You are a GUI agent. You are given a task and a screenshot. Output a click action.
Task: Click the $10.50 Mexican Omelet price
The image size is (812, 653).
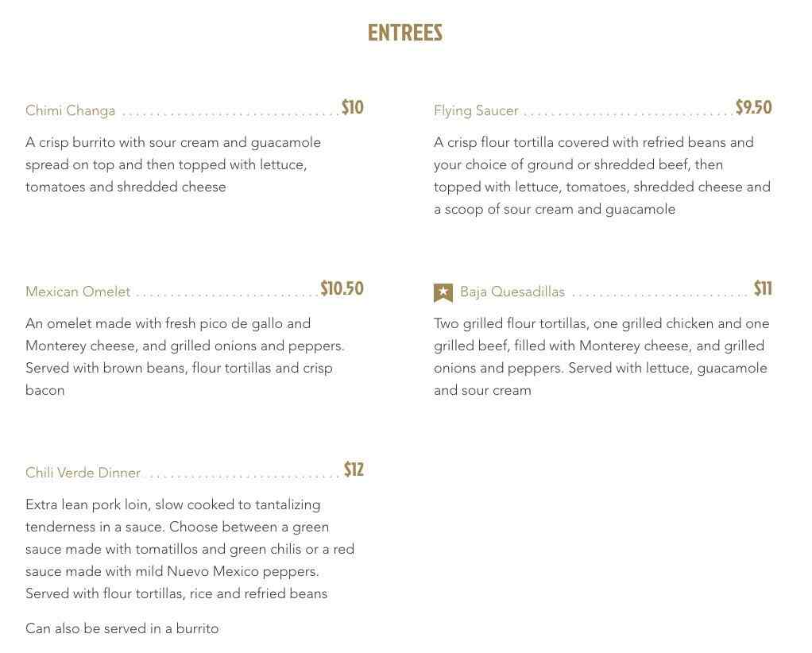point(342,289)
